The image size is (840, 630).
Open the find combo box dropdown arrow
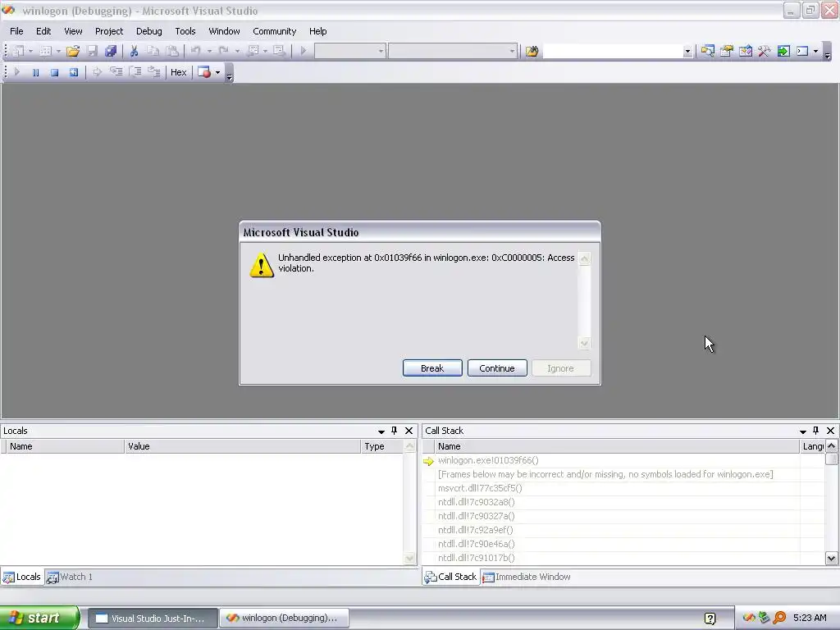pyautogui.click(x=687, y=52)
